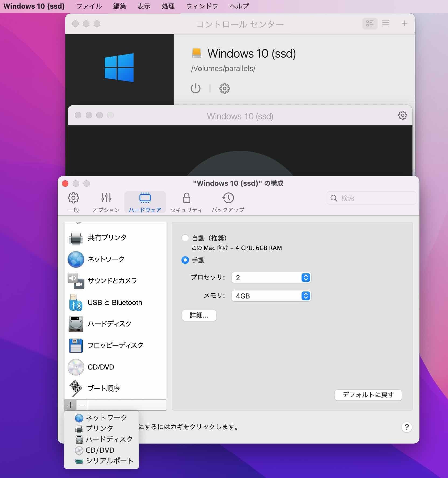Open the ヘルプ menu
This screenshot has width=448, height=478.
[239, 6]
